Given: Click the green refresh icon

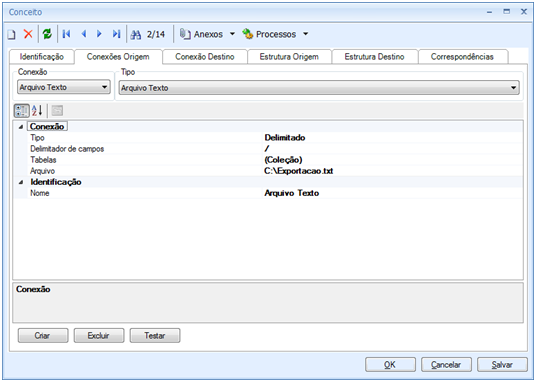Looking at the screenshot, I should [47, 34].
